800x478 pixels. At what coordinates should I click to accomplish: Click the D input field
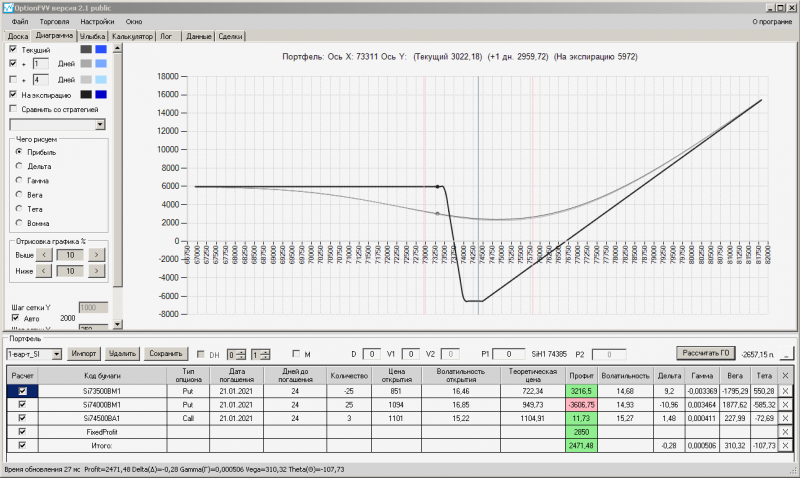click(x=371, y=354)
